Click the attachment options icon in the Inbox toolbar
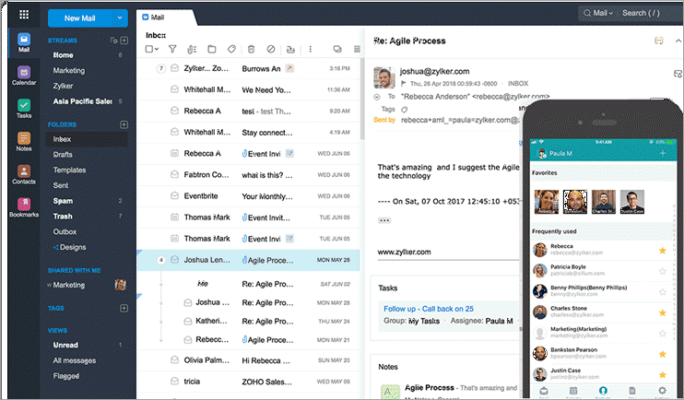 pyautogui.click(x=192, y=49)
